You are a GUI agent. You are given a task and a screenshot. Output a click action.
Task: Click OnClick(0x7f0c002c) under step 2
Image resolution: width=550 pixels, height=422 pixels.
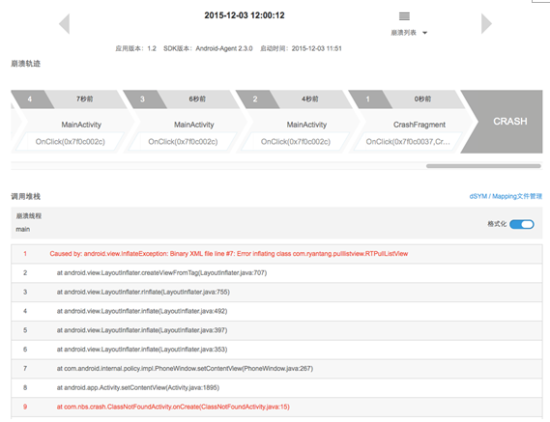(295, 142)
